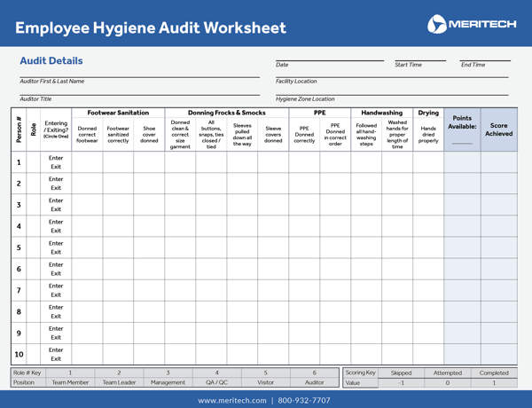Click the 'Footwear sanitized correctly' column header

[x=118, y=135]
